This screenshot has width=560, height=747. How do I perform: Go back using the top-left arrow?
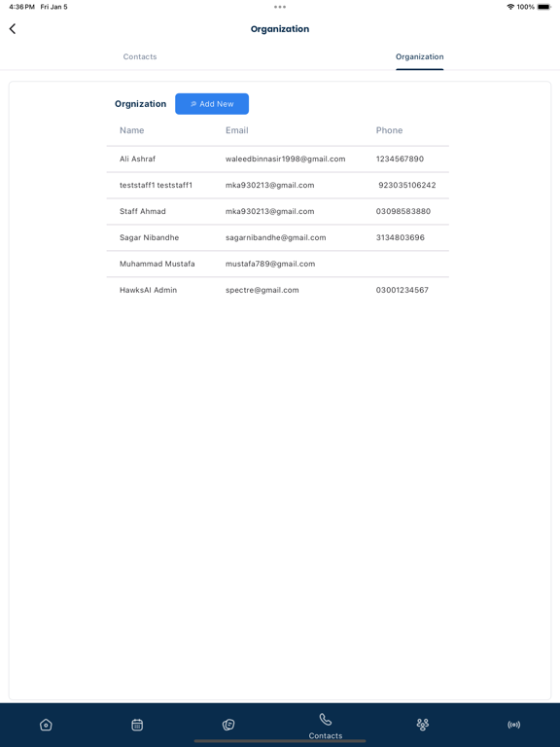click(13, 28)
